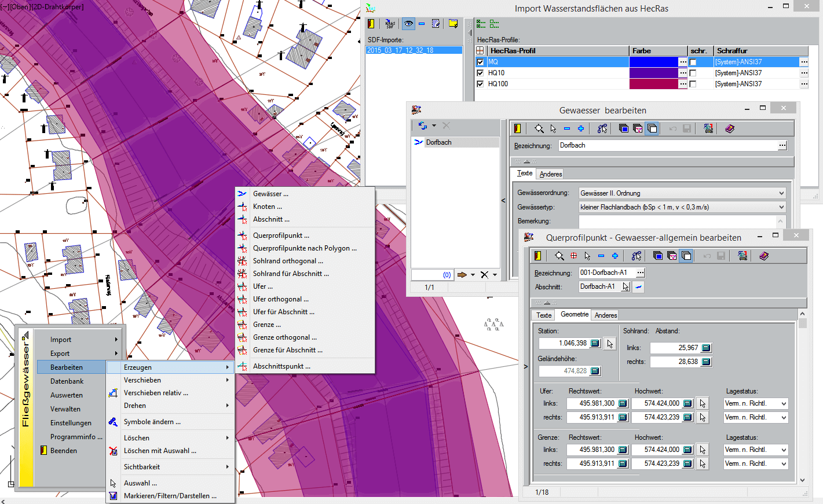Click the help book icon in Querprofilpunkt toolbar

(764, 256)
